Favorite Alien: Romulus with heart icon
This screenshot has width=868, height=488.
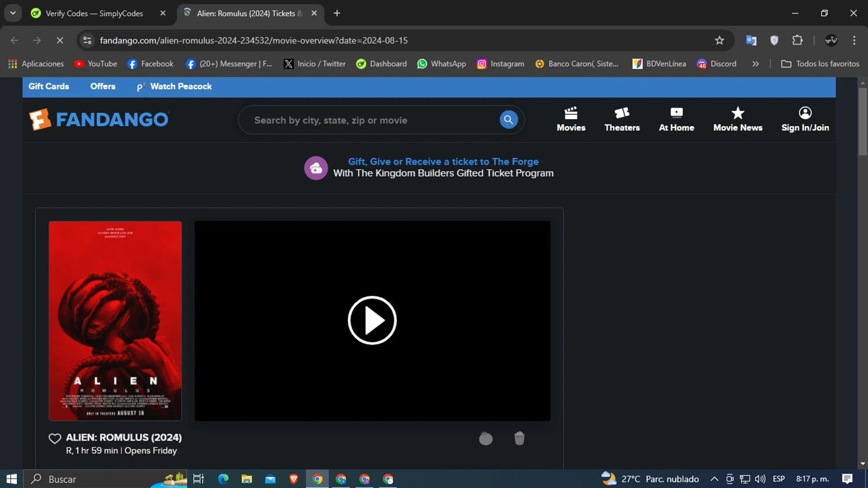click(x=55, y=439)
